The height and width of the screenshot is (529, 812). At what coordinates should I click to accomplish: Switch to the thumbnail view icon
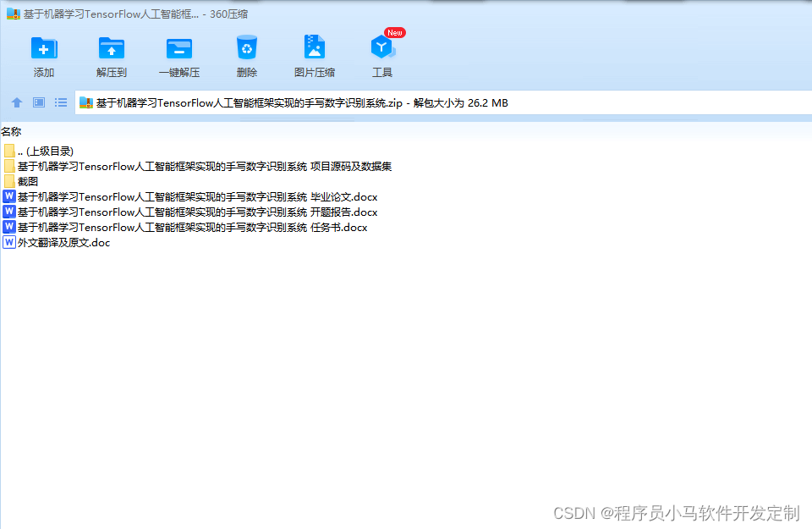[x=39, y=102]
